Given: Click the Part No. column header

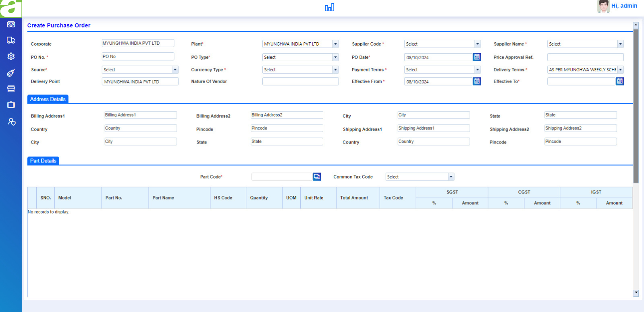Looking at the screenshot, I should pos(125,198).
